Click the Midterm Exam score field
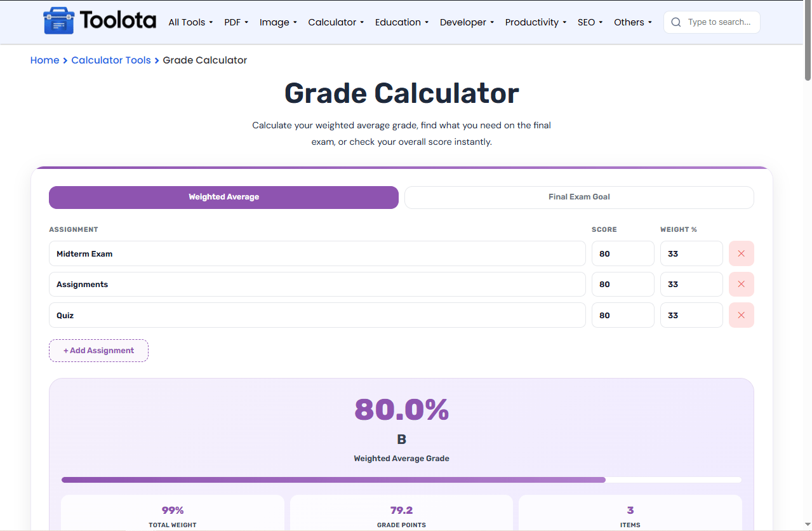 (x=623, y=253)
